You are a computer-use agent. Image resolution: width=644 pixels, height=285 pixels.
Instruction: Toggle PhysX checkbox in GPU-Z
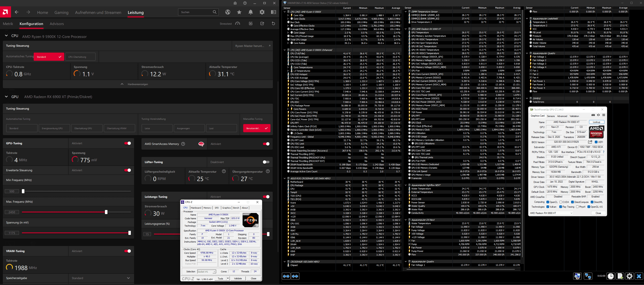coord(577,207)
